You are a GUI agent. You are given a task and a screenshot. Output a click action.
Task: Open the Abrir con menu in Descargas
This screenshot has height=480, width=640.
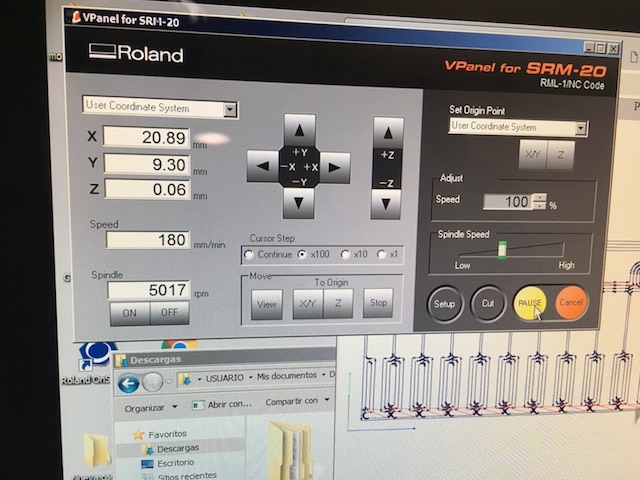pos(222,404)
